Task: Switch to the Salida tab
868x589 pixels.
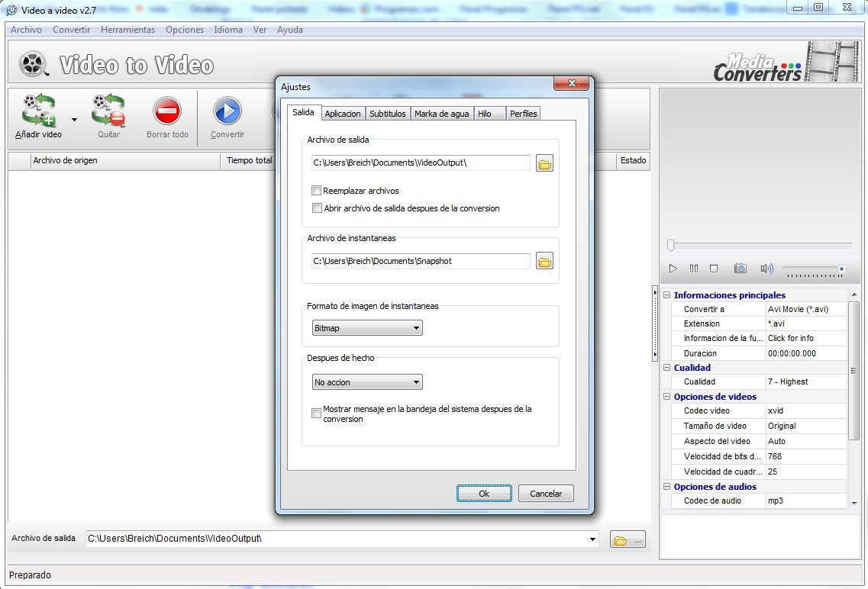Action: 303,112
